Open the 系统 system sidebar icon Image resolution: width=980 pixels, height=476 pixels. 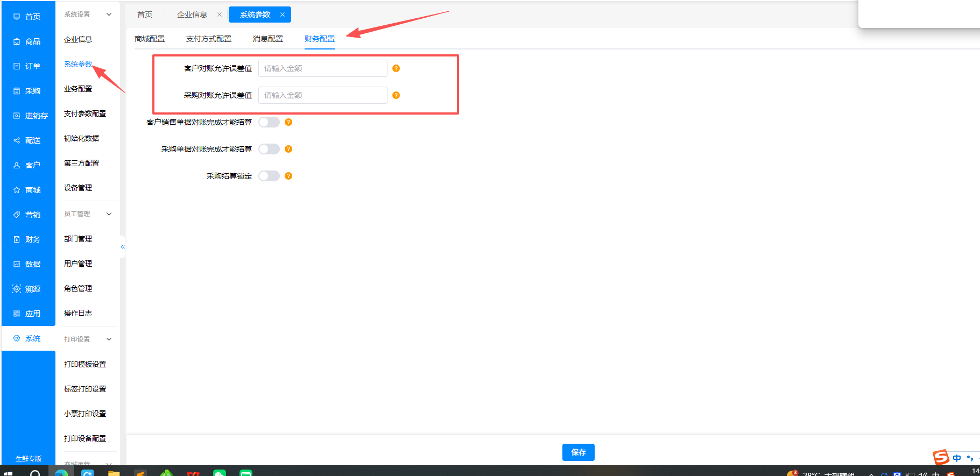pyautogui.click(x=17, y=338)
